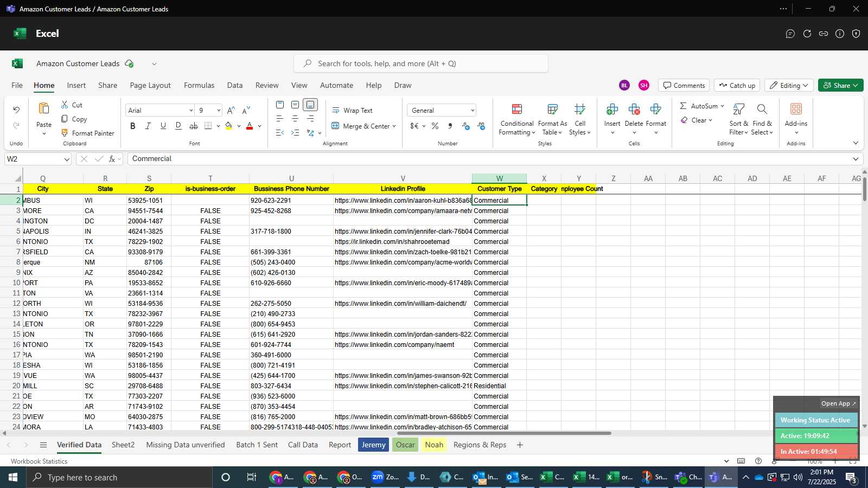Click the Merge & Center icon
Screen dimensions: 868x488
coord(336,126)
